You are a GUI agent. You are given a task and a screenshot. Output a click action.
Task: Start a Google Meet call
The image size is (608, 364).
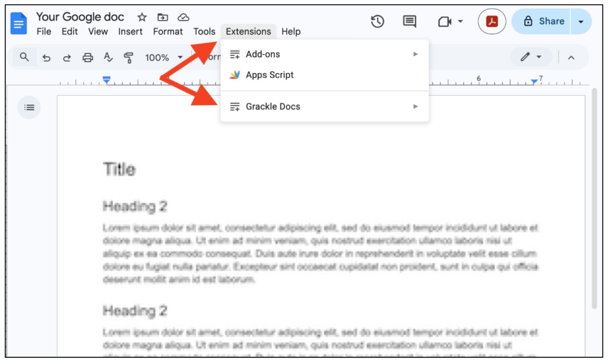[444, 21]
